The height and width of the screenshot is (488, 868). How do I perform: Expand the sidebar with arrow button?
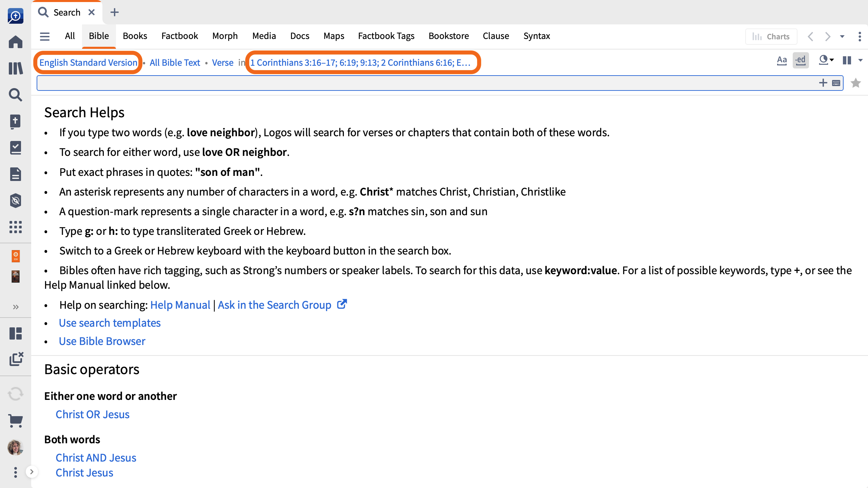click(x=32, y=472)
